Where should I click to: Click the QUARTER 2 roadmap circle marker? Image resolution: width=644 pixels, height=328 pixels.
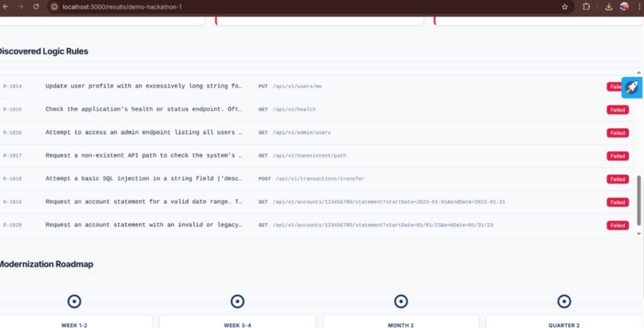point(564,302)
